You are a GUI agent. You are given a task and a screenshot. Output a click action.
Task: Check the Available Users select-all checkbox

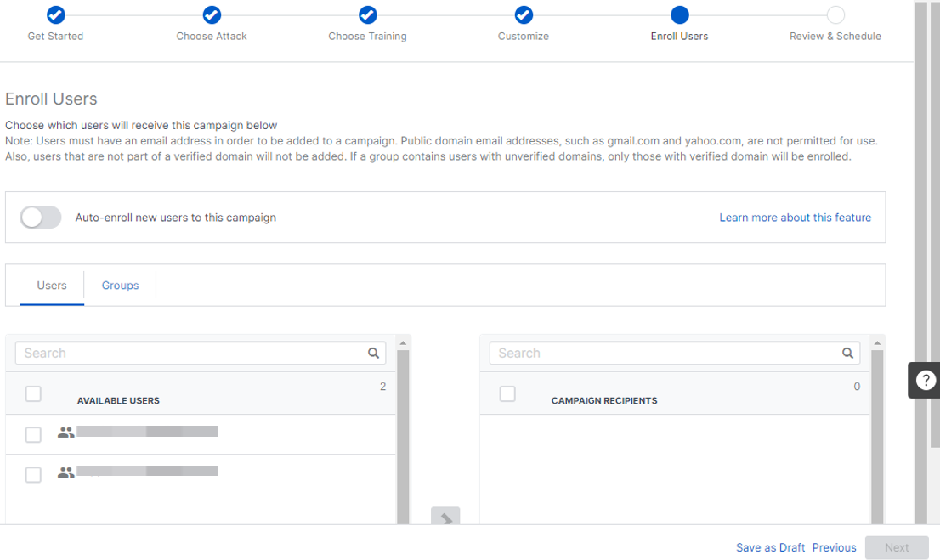33,393
